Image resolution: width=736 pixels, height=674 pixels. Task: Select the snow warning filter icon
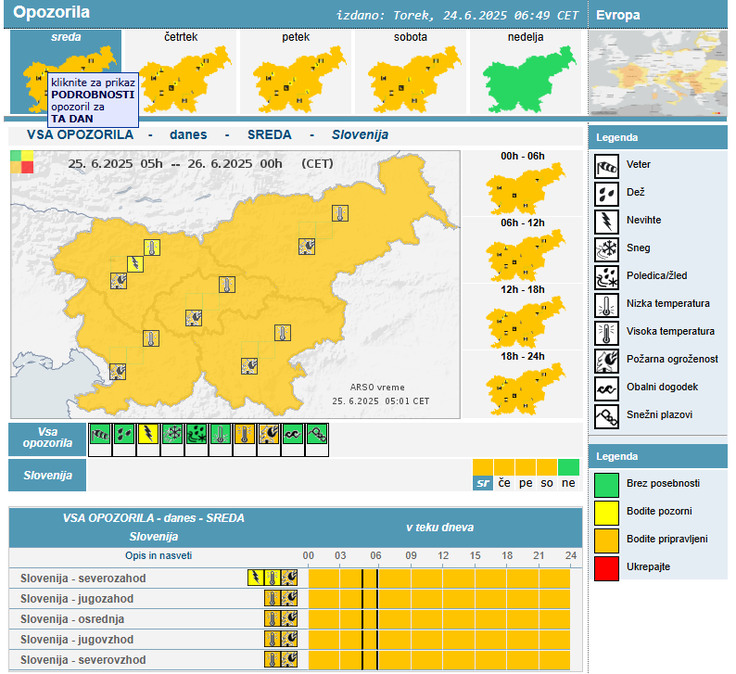(172, 434)
